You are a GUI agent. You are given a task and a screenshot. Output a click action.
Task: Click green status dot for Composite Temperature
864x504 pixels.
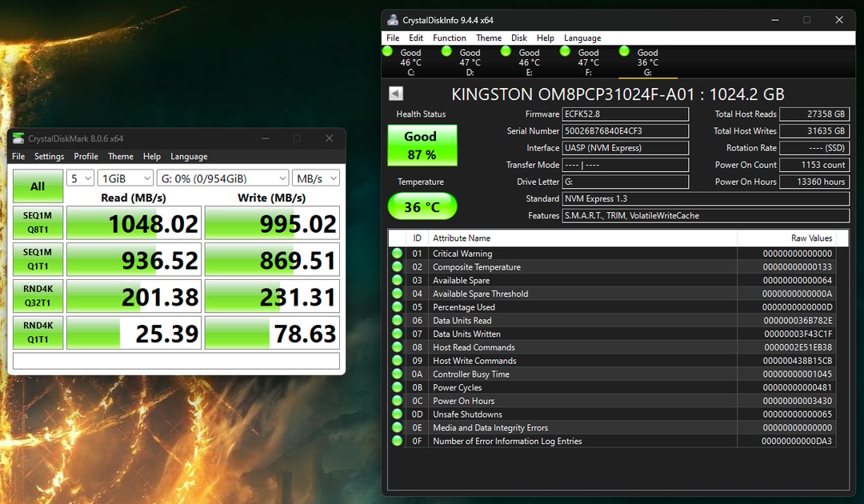pos(398,266)
